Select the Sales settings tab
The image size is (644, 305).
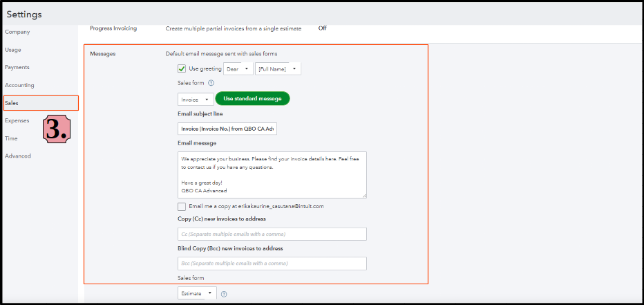pos(41,103)
